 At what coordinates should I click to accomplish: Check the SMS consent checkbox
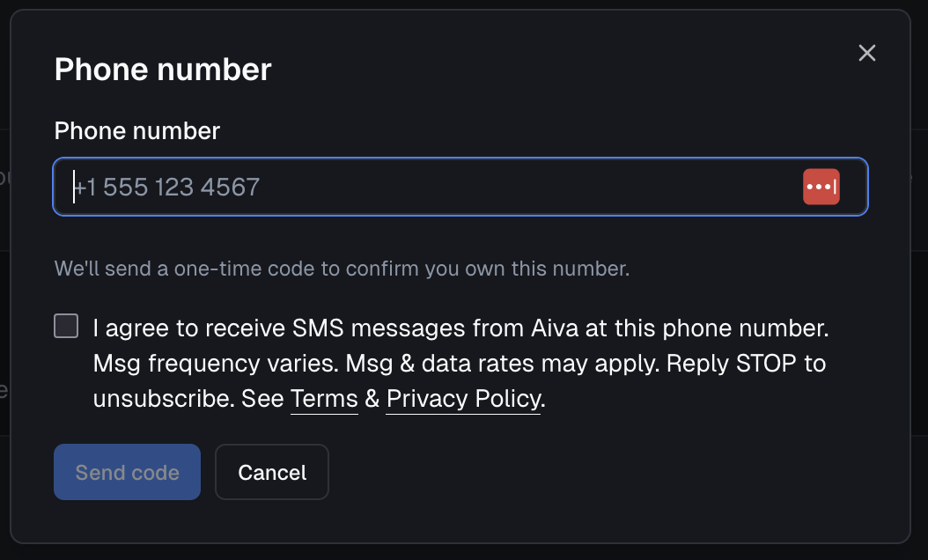pos(66,327)
